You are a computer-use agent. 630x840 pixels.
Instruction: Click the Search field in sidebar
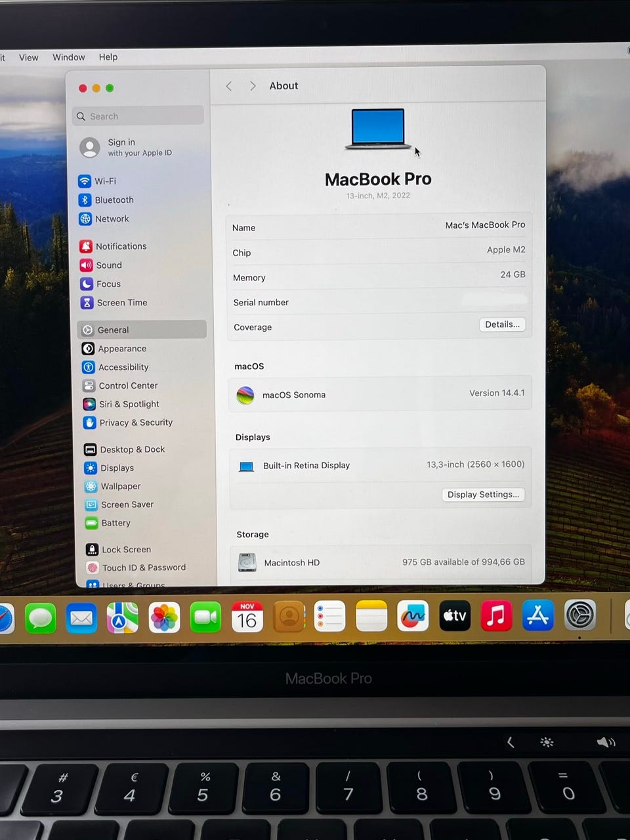pyautogui.click(x=138, y=116)
